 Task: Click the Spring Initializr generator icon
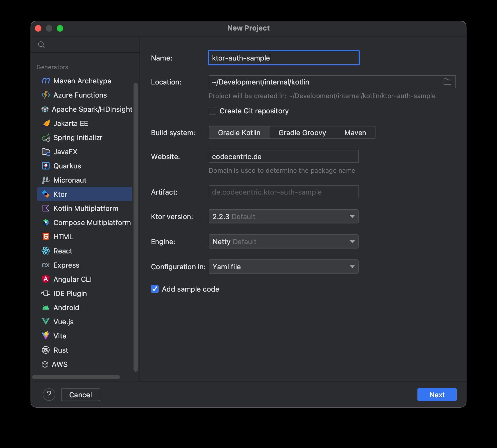pyautogui.click(x=46, y=138)
